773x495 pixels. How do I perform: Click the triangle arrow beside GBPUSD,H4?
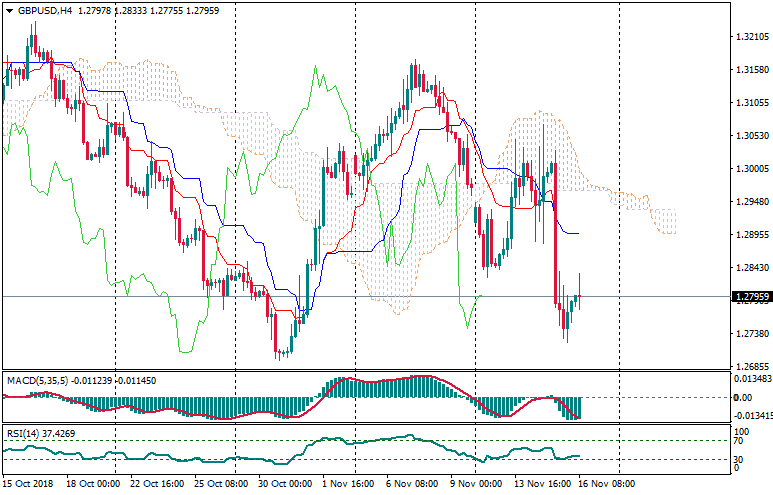9,10
